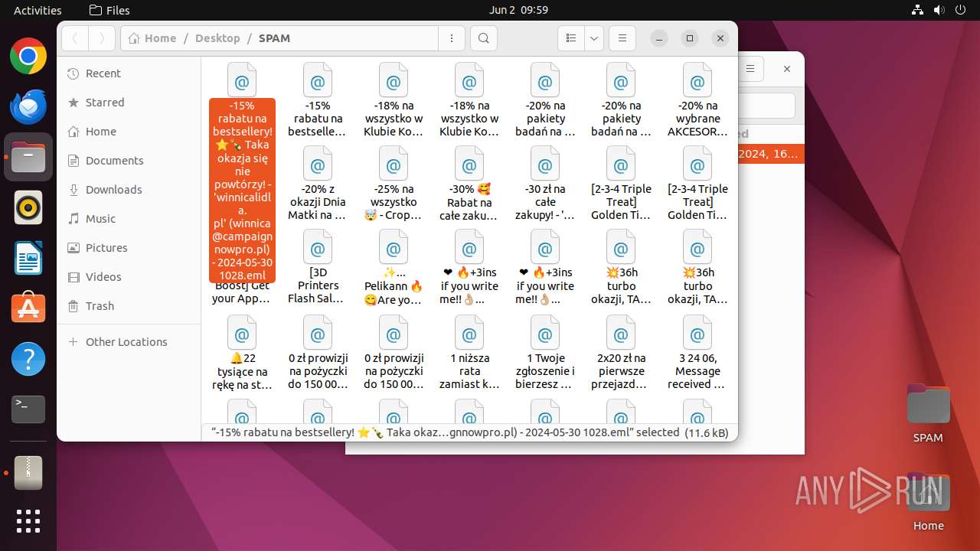This screenshot has width=980, height=551.
Task: Open Other Locations in the sidebar
Action: click(x=129, y=342)
